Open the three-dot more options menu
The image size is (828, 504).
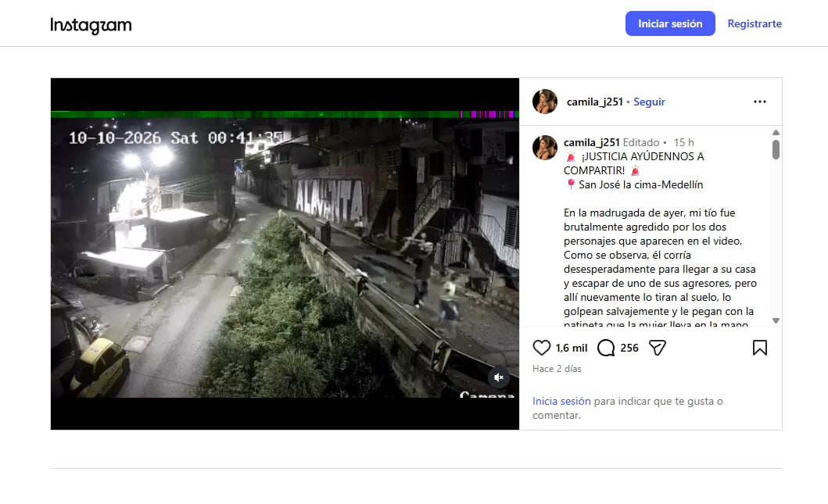coord(759,102)
